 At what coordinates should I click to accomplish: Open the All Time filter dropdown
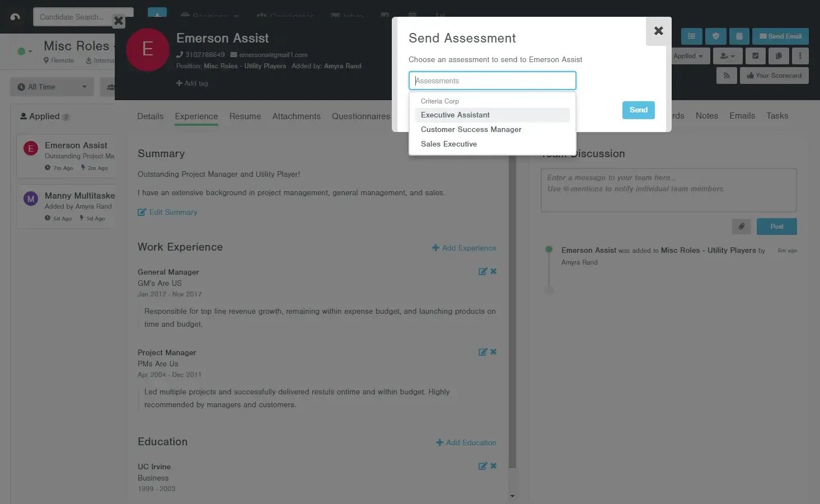(x=52, y=87)
